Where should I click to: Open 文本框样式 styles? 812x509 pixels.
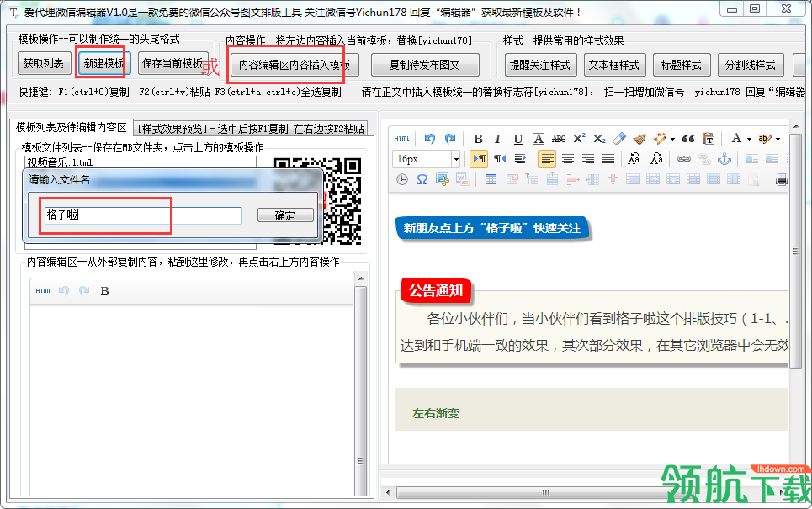tap(614, 66)
